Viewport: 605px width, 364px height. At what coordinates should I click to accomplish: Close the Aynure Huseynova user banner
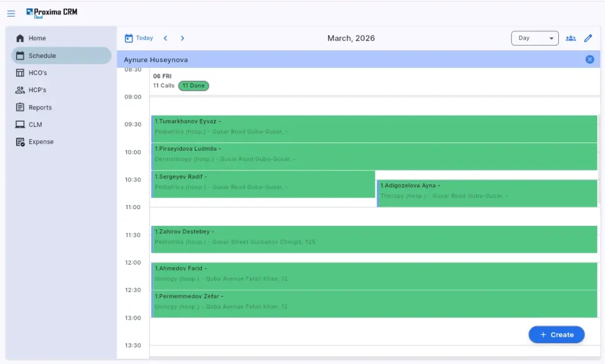point(590,60)
